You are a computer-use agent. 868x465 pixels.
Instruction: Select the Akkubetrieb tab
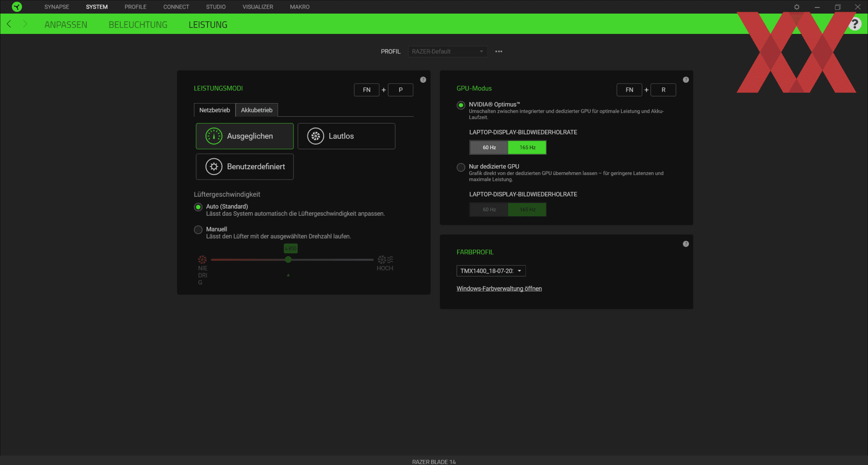(257, 110)
